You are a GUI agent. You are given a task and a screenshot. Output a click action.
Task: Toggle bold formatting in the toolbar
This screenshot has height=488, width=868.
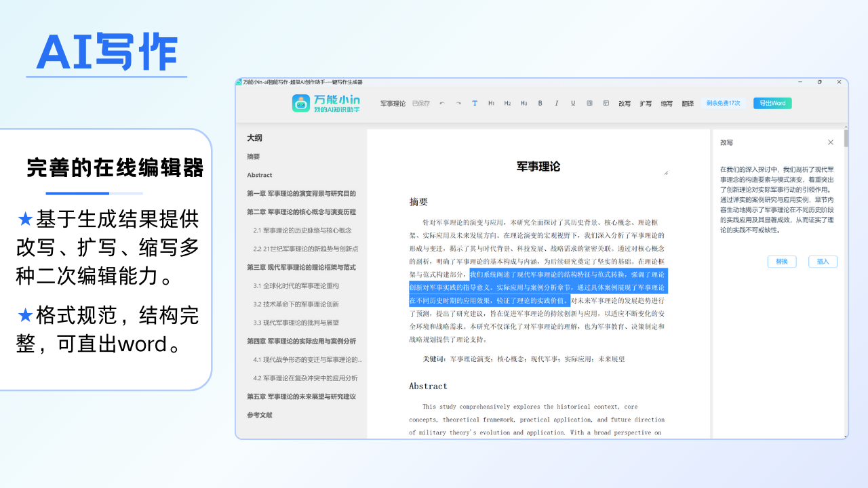pyautogui.click(x=540, y=103)
